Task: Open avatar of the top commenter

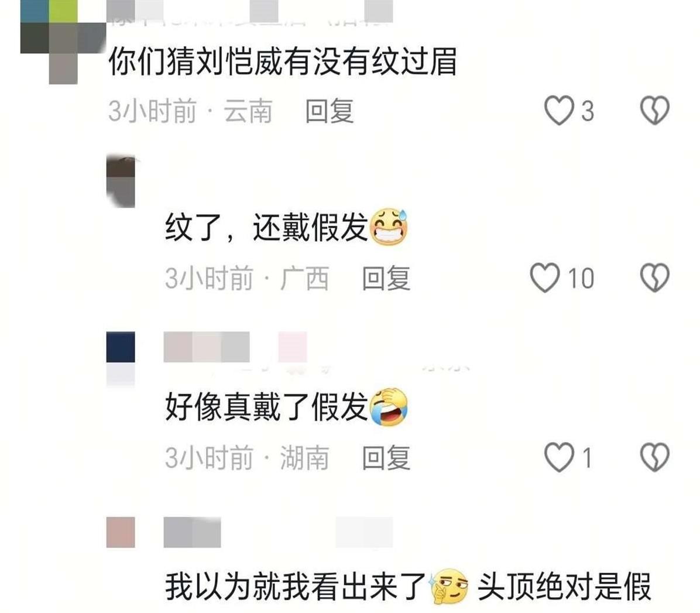Action: tap(63, 40)
